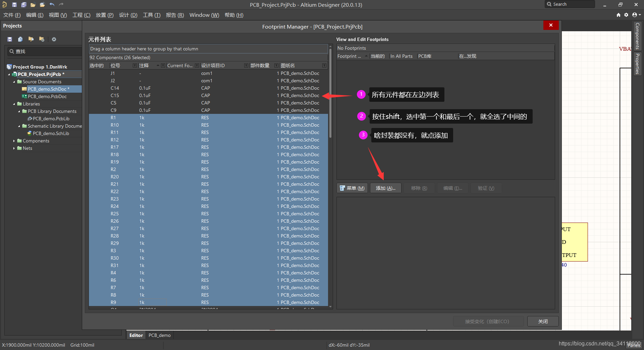
Task: Select PCB_demo.SchDoc in project tree
Action: pos(49,89)
